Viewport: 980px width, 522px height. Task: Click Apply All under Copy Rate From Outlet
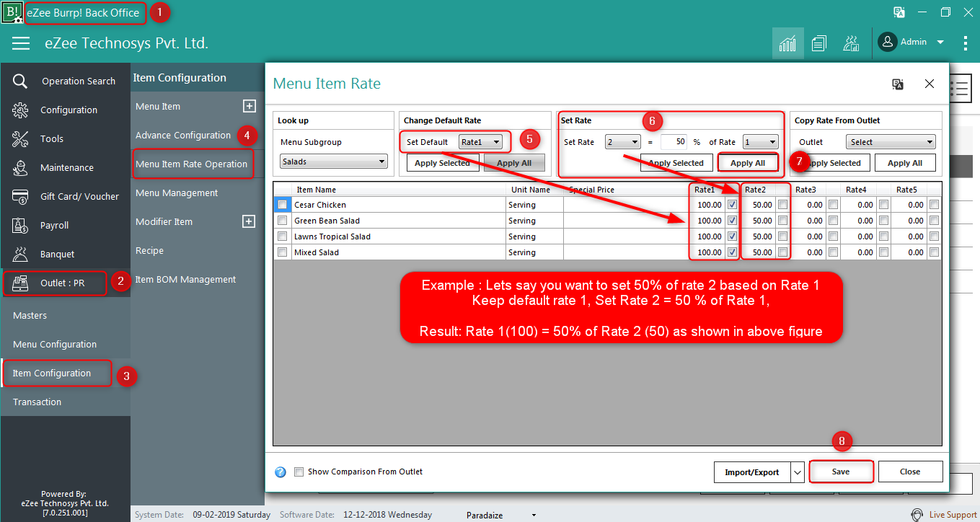click(905, 163)
